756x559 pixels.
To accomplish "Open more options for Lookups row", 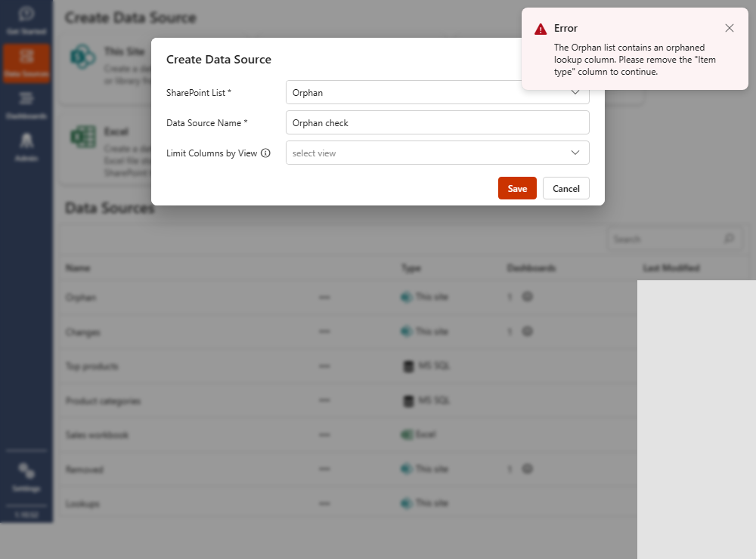I will point(324,504).
